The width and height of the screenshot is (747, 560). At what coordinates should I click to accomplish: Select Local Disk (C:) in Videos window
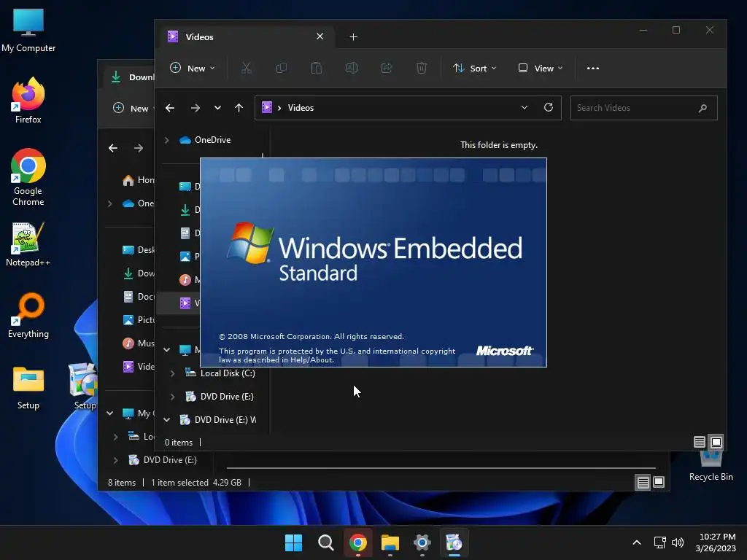(x=220, y=373)
